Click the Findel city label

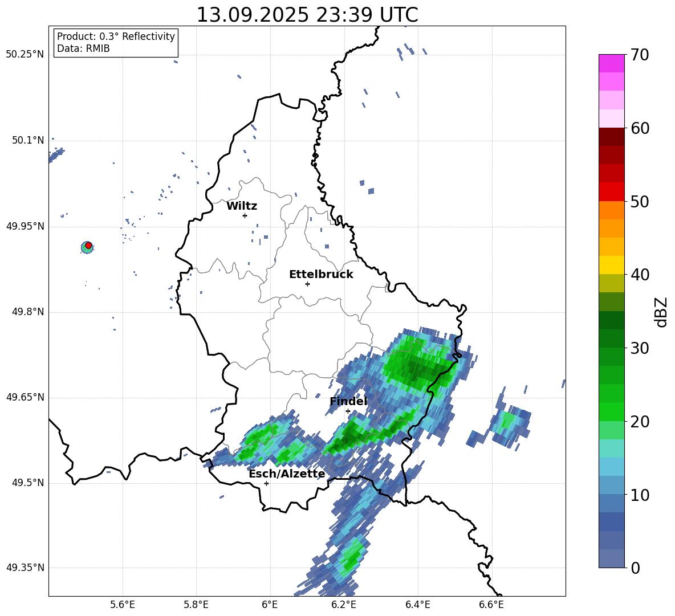[x=348, y=401]
